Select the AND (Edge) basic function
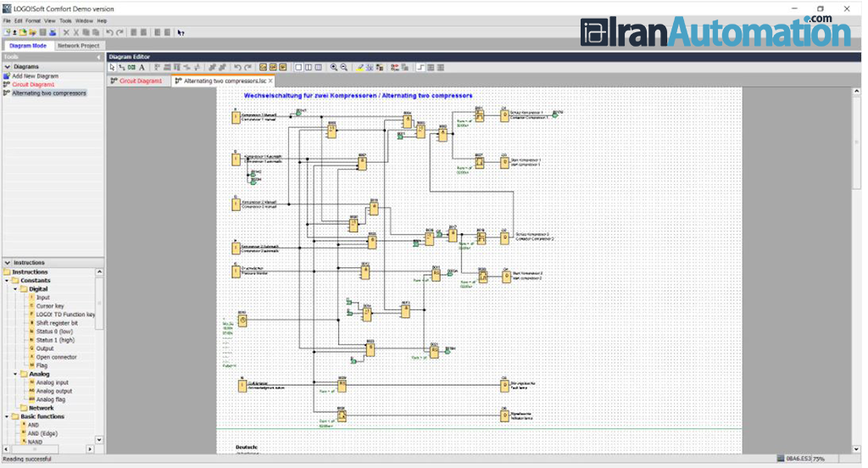The height and width of the screenshot is (468, 868). (x=42, y=433)
